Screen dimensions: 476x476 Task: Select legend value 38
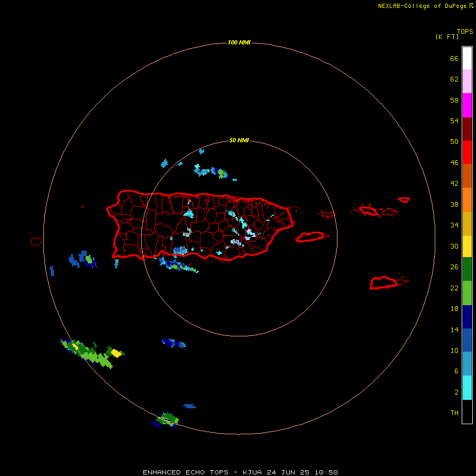pos(454,204)
